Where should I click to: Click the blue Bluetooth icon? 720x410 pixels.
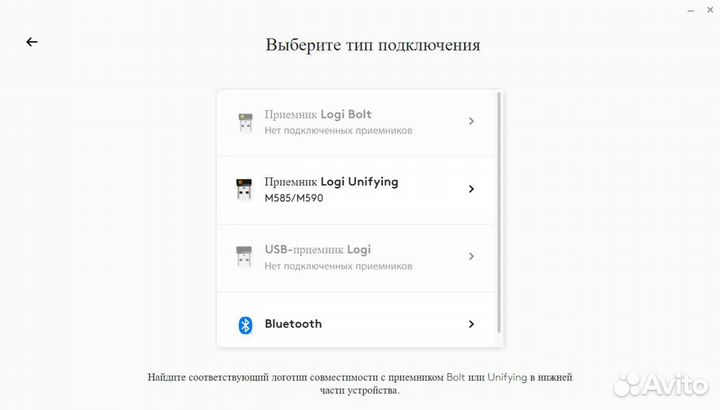(245, 325)
